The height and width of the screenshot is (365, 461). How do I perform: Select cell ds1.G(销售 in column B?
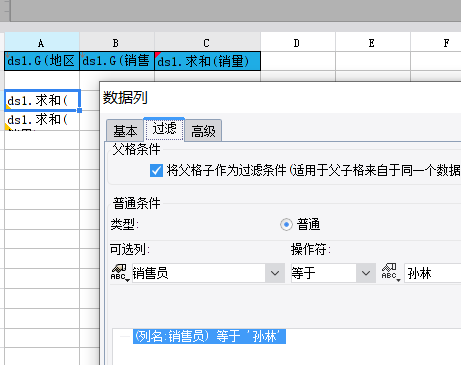(x=117, y=61)
